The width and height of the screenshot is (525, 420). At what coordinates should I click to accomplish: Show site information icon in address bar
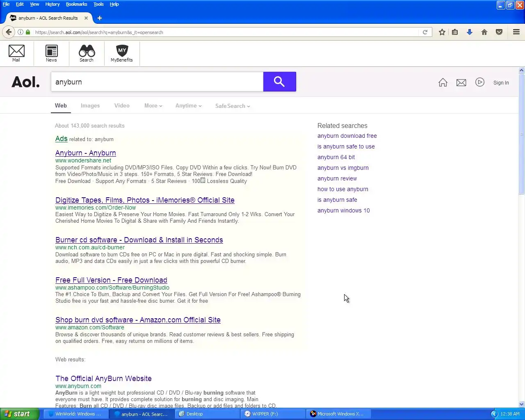[x=21, y=32]
